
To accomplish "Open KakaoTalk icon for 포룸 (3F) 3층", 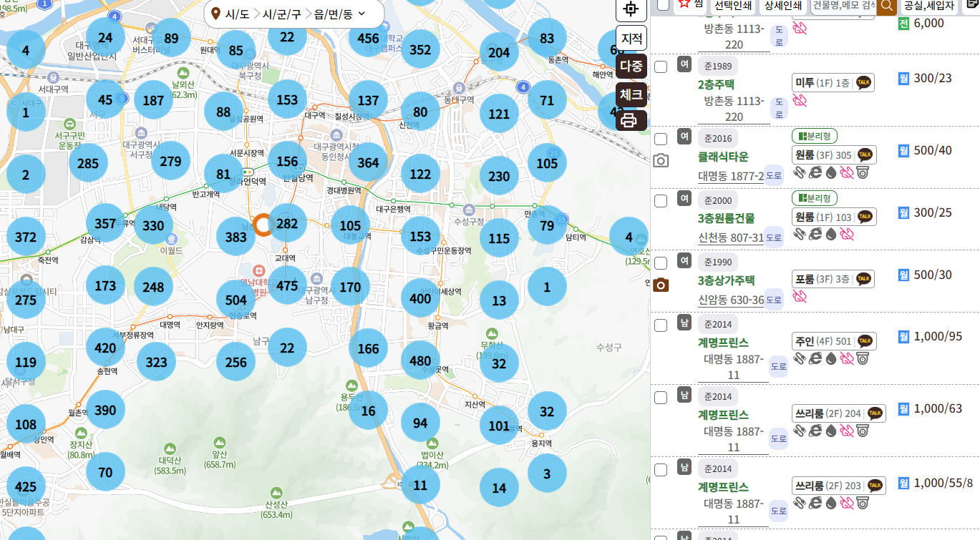I will [x=865, y=279].
